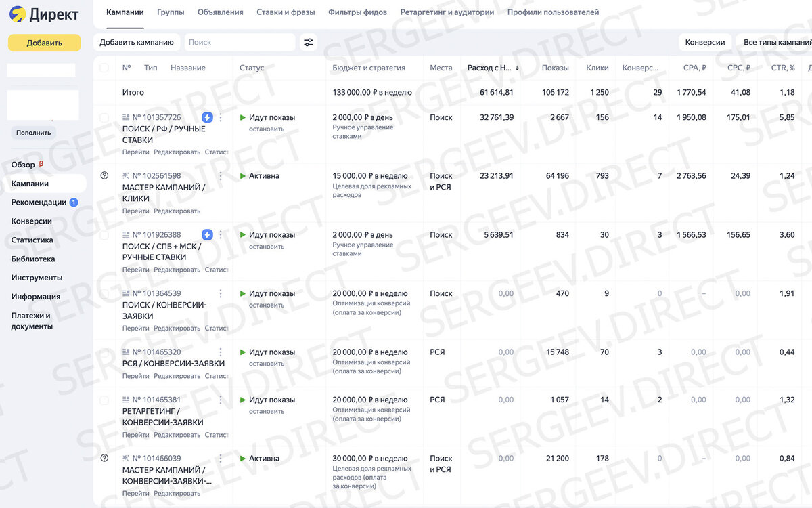This screenshot has width=812, height=508.
Task: Click Перейти link under campaign 102561598
Action: tap(136, 211)
